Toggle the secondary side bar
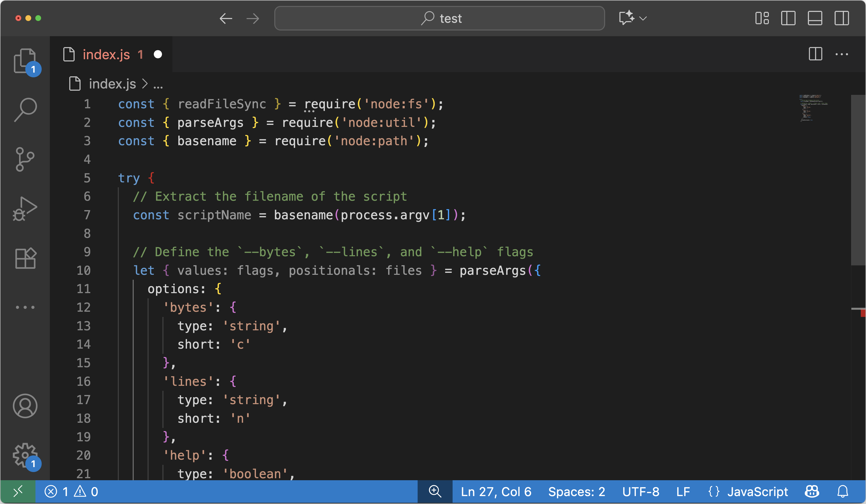Screen dimensions: 866x504 842,18
